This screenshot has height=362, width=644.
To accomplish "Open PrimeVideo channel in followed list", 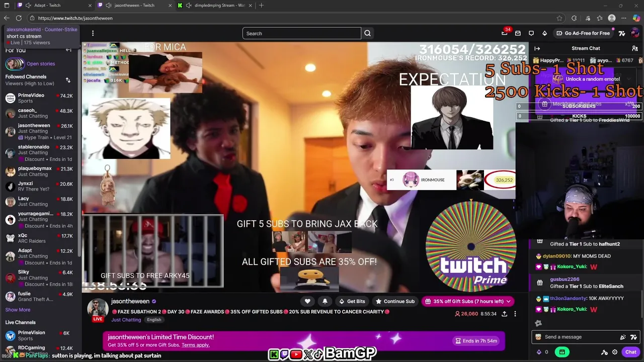I will [x=40, y=98].
